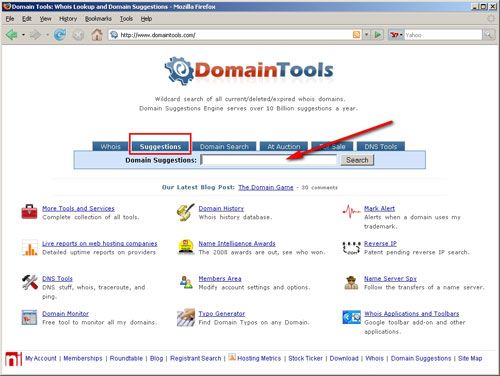Click the green Go arrow button
500x376 pixels.
(x=378, y=35)
